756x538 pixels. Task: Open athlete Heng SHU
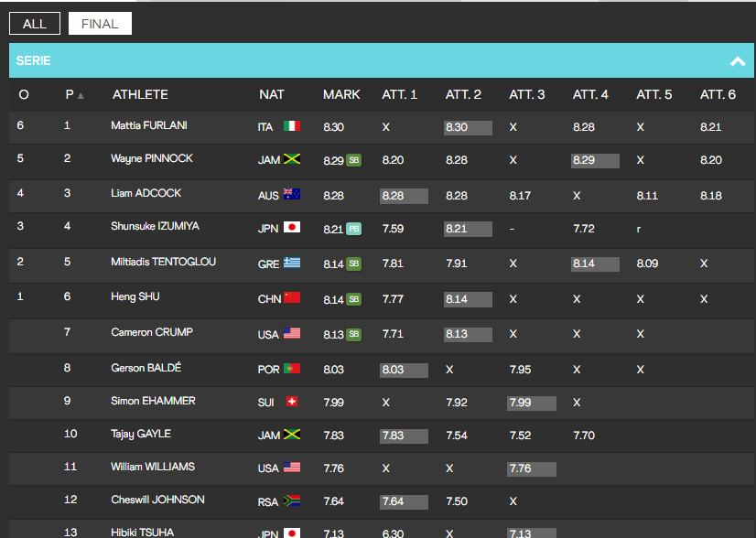click(x=135, y=296)
